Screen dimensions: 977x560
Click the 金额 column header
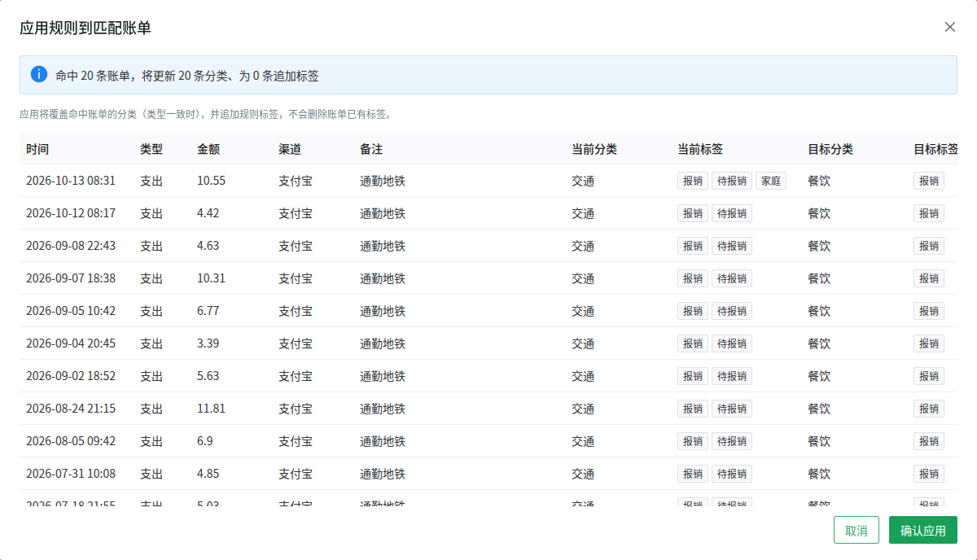[208, 149]
